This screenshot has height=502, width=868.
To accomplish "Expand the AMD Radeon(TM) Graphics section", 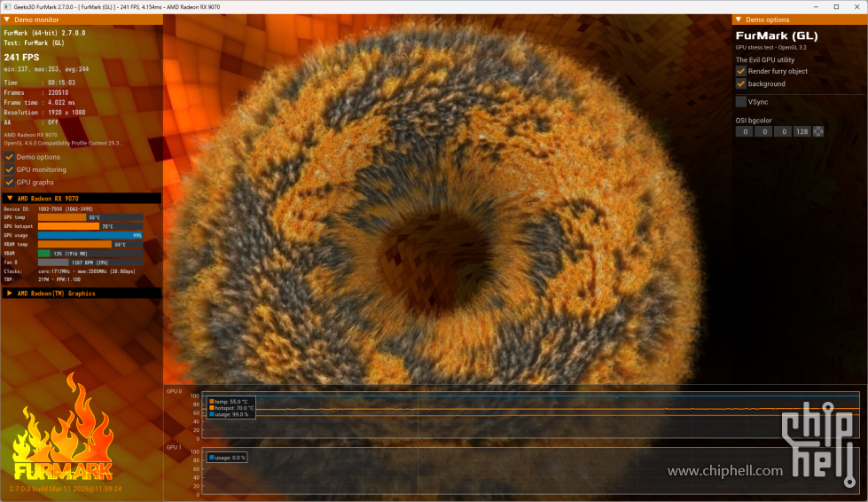I will (10, 294).
